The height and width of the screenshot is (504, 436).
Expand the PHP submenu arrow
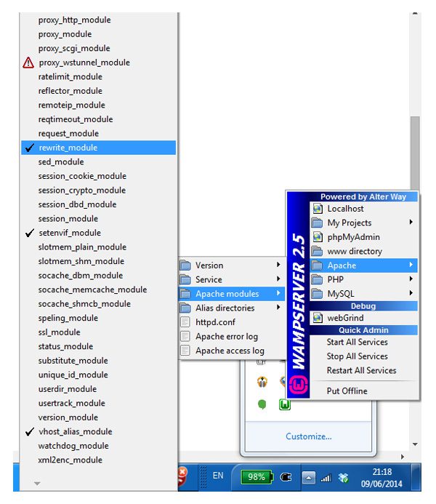[411, 279]
